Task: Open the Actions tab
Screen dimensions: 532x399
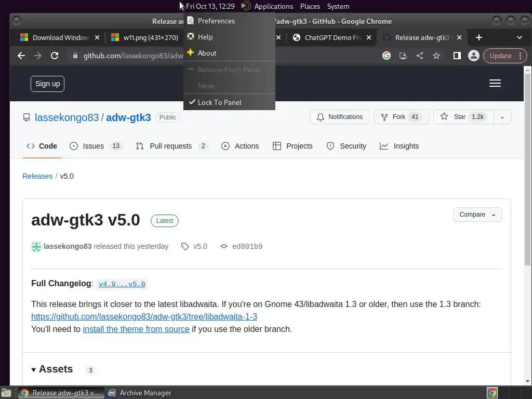Action: point(240,146)
